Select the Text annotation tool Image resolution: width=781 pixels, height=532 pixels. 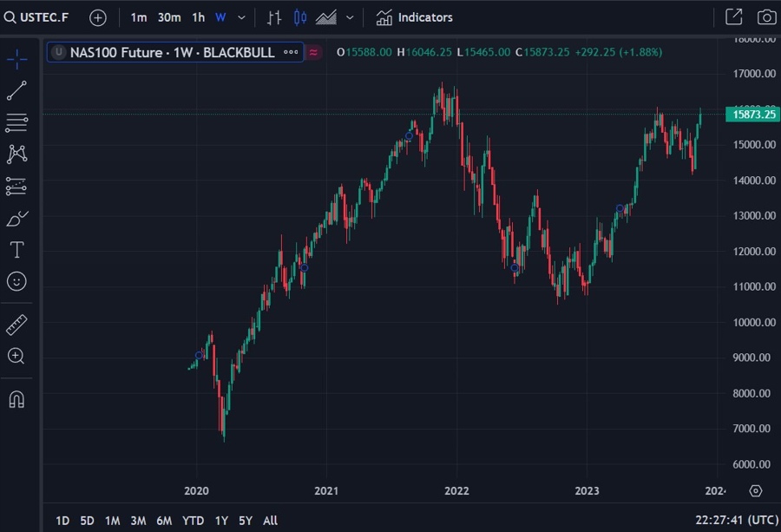click(16, 250)
